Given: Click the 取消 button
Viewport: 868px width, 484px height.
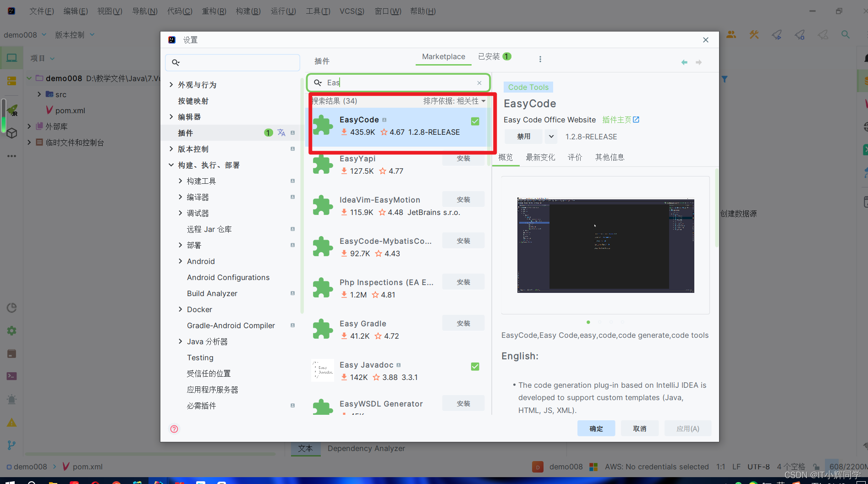Looking at the screenshot, I should coord(640,429).
